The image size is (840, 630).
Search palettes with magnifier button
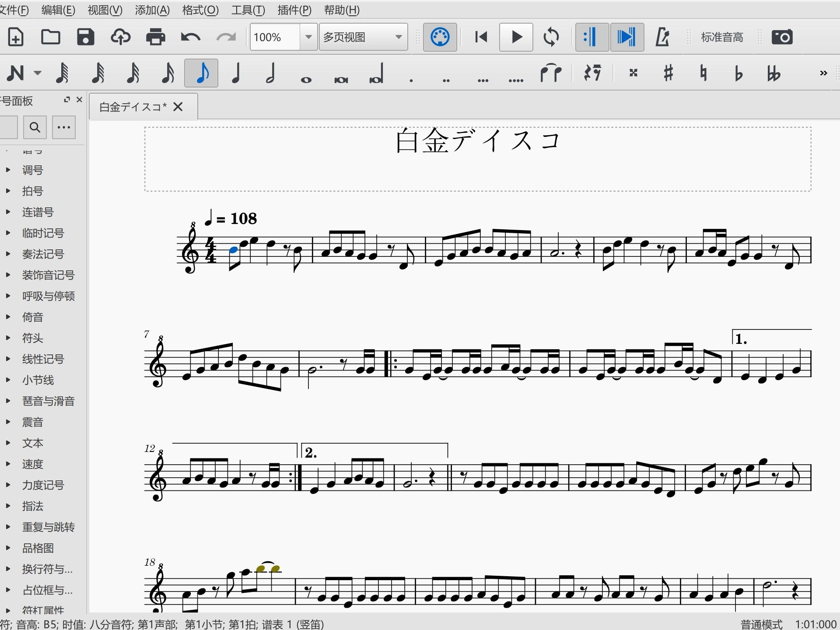tap(35, 127)
